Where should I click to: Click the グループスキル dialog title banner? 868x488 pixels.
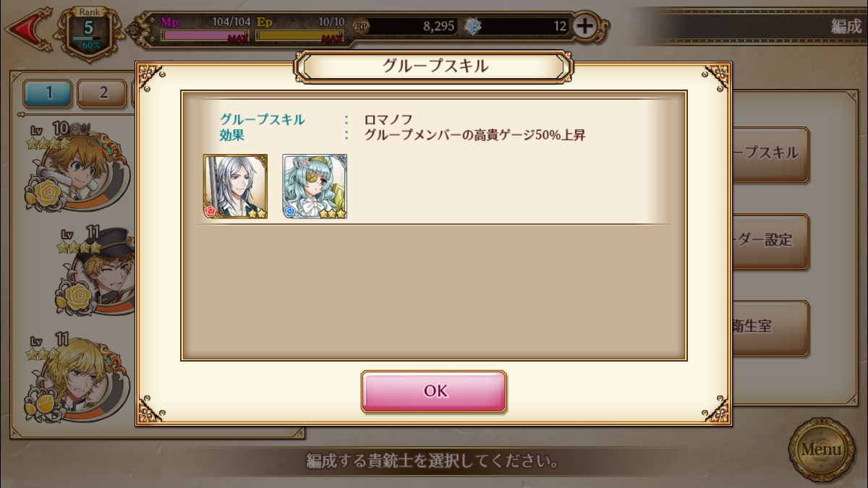[x=434, y=67]
